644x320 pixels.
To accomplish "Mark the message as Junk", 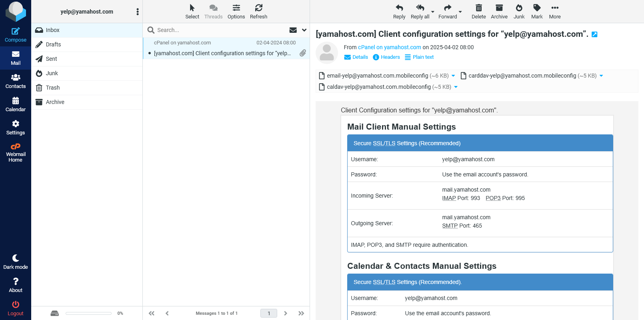I will click(519, 12).
